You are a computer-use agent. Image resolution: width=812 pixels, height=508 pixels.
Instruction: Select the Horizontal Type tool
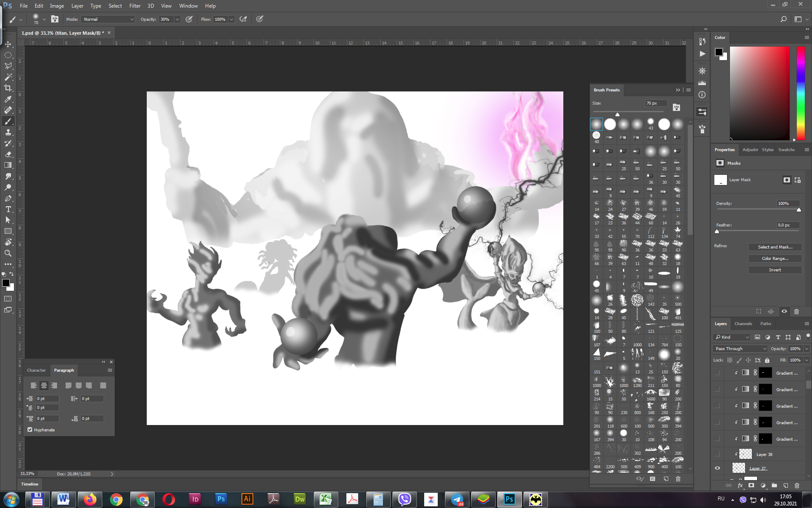(x=8, y=209)
